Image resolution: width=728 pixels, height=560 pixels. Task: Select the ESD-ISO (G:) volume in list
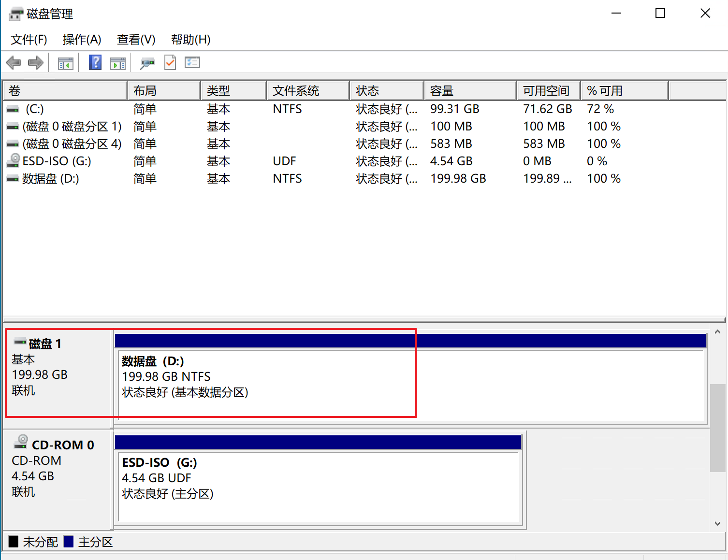click(57, 161)
